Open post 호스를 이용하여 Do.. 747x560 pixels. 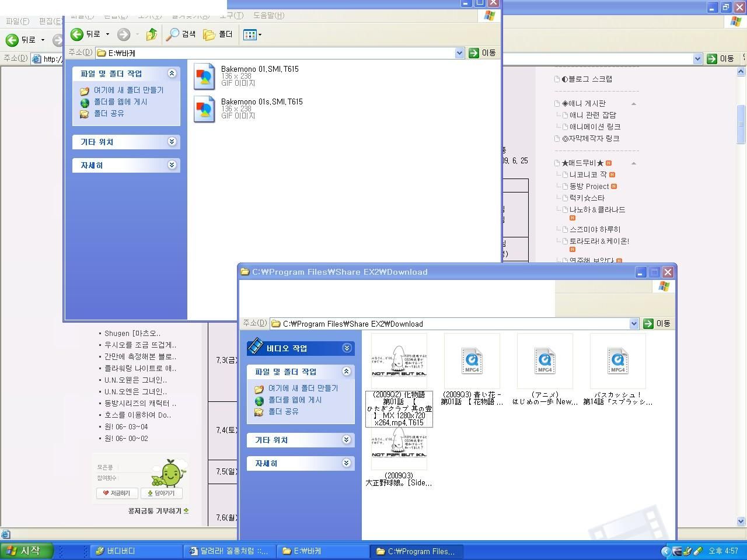[138, 415]
